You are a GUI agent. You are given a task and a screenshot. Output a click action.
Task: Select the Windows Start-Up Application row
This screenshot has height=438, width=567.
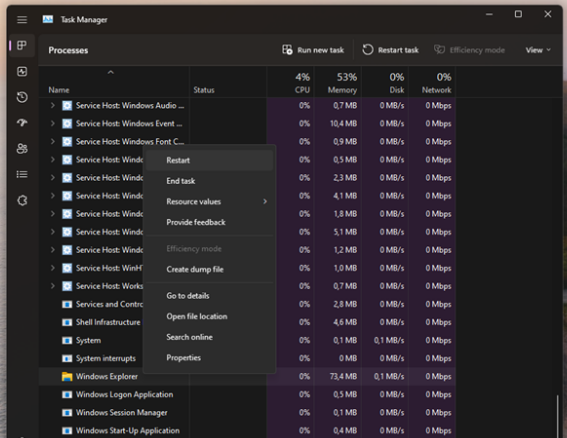pos(247,431)
